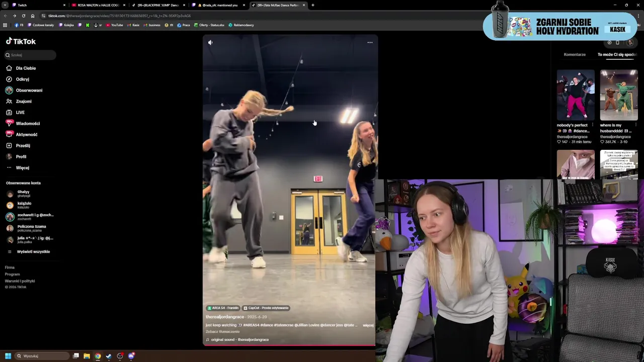Open File Explorer from taskbar

tap(87, 356)
